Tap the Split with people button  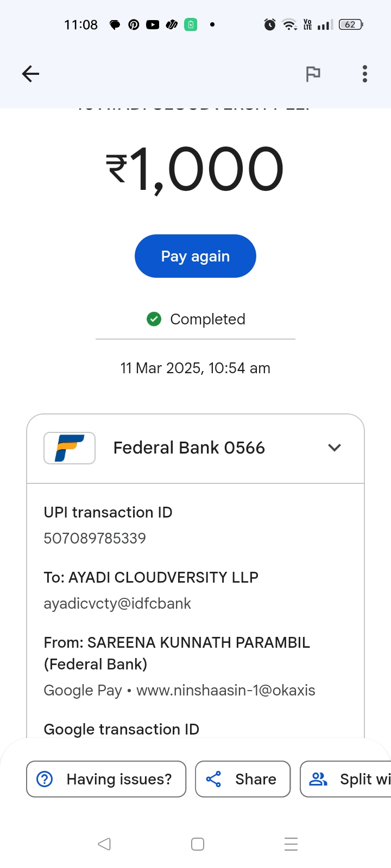click(x=348, y=779)
